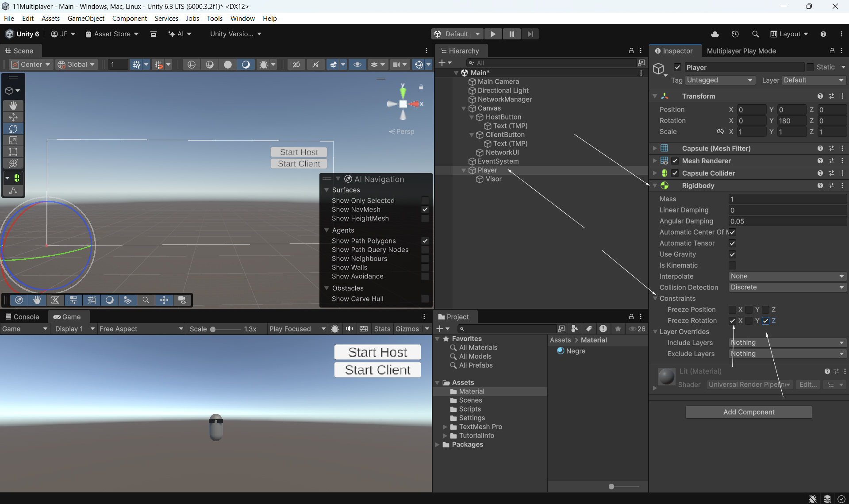Select the Rotate tool
849x504 pixels.
pos(13,129)
